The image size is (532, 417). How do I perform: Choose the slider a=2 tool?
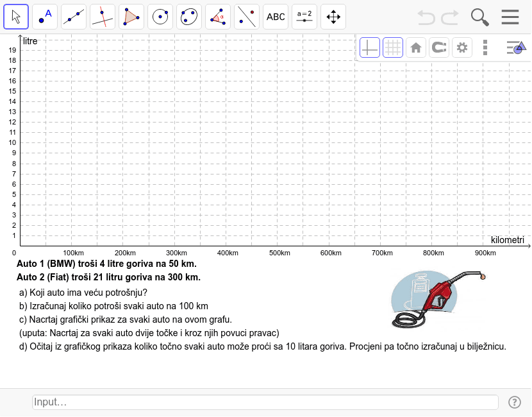click(x=304, y=17)
